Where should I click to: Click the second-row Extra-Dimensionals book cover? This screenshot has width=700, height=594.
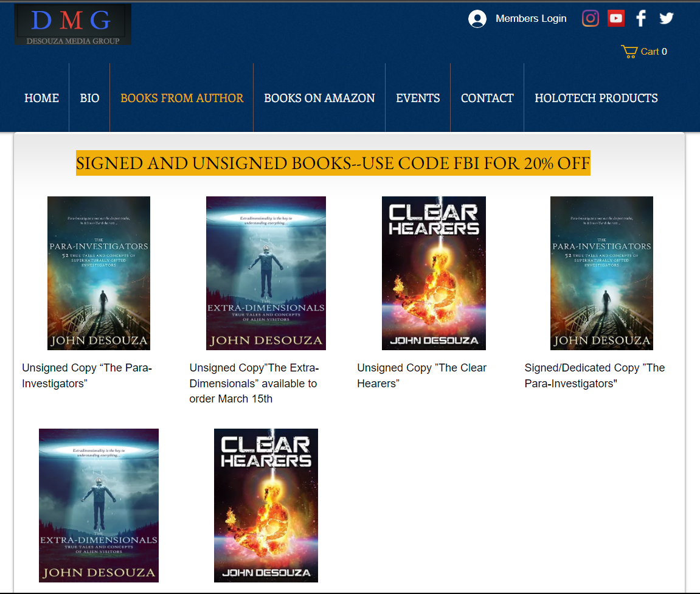(99, 506)
